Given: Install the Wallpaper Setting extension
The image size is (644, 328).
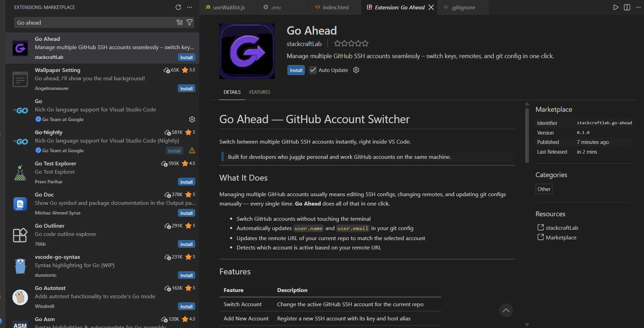Looking at the screenshot, I should point(187,89).
